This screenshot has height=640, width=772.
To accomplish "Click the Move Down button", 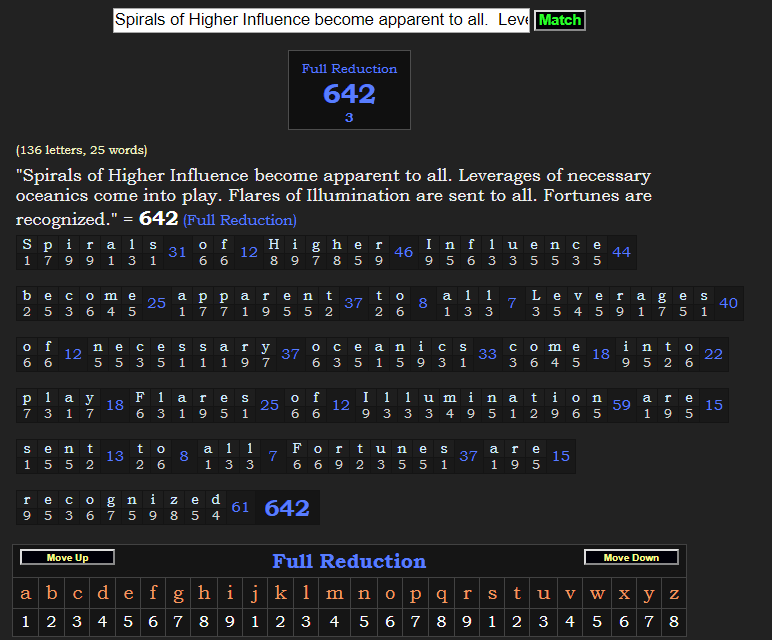I will point(631,557).
